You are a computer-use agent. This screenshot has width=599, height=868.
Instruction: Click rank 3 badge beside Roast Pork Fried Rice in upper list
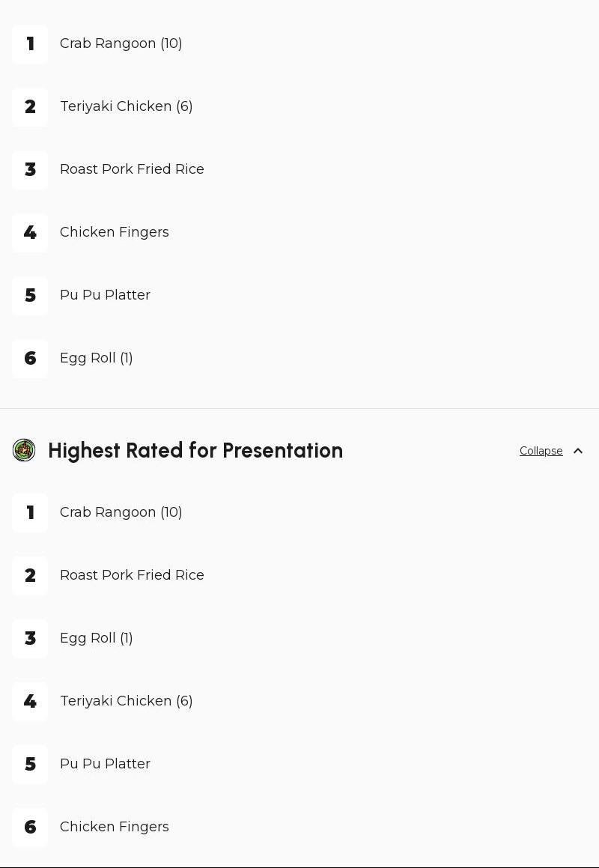coord(30,170)
